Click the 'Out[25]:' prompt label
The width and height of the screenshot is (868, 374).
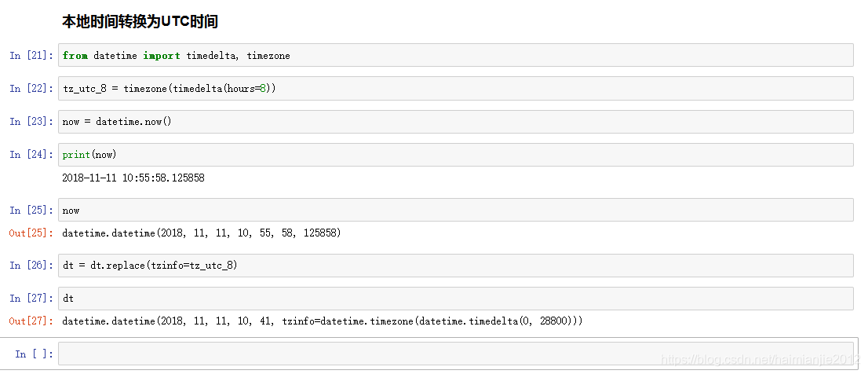[31, 233]
